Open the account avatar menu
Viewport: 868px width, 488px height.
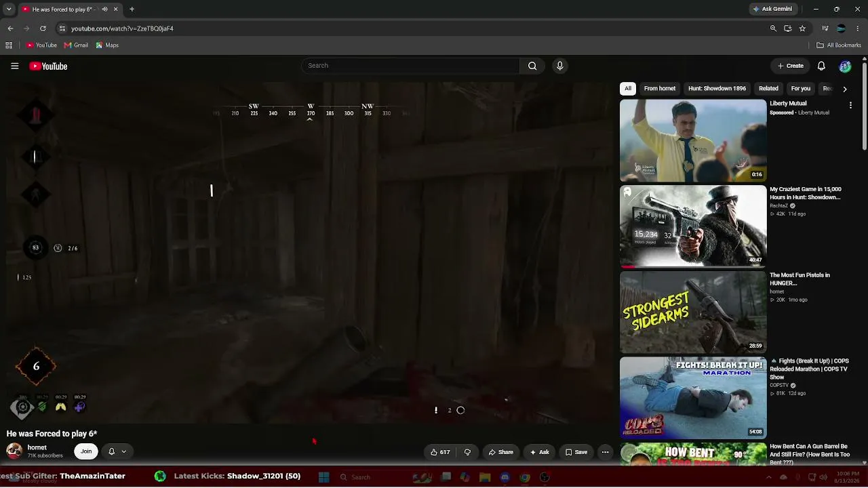[x=845, y=66]
